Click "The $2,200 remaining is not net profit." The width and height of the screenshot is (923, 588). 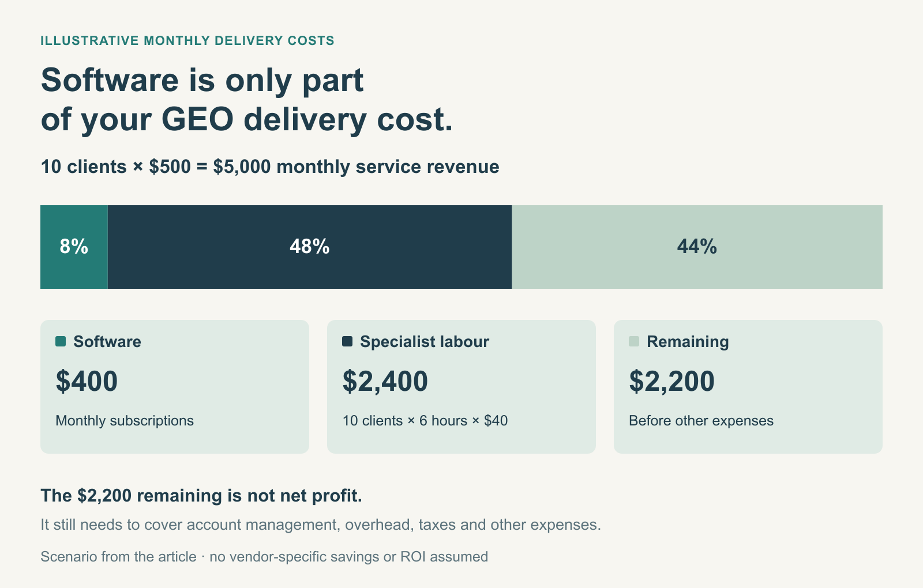(201, 496)
